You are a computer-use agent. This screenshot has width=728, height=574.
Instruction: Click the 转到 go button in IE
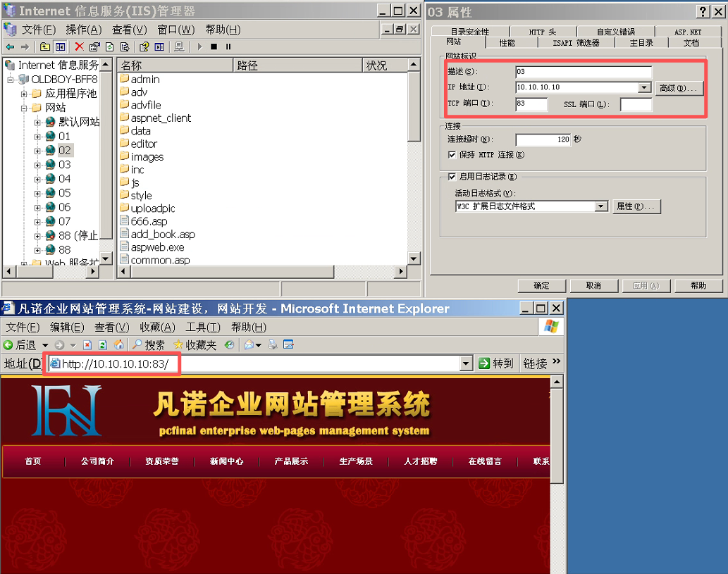pos(496,363)
